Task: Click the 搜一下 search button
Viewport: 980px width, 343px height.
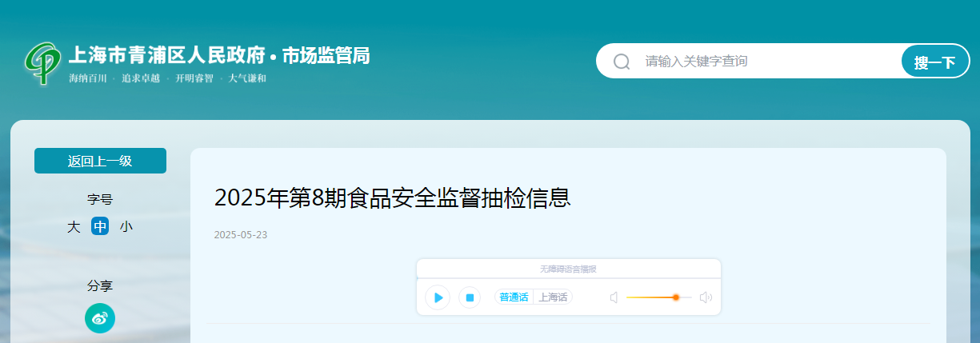Action: tap(935, 62)
